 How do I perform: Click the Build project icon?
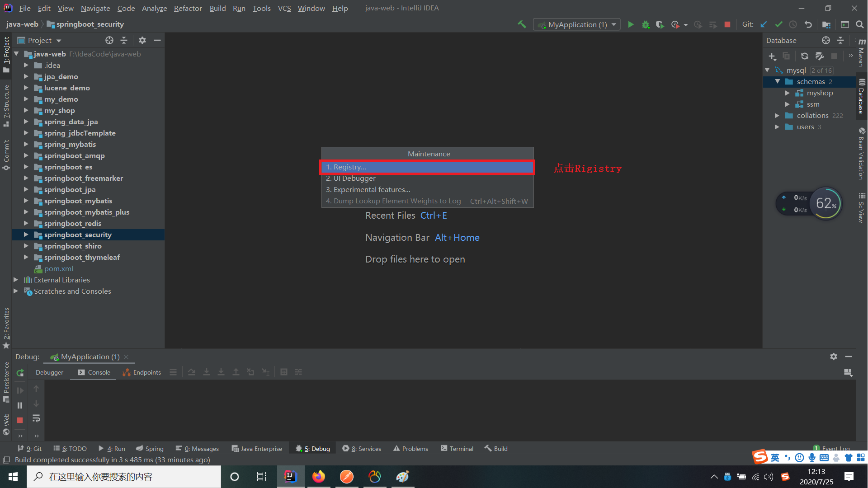520,24
